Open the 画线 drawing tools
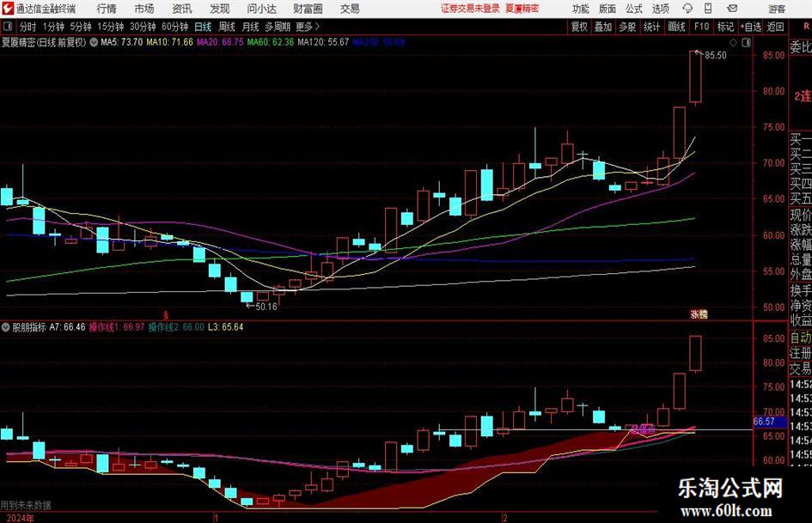 point(677,27)
